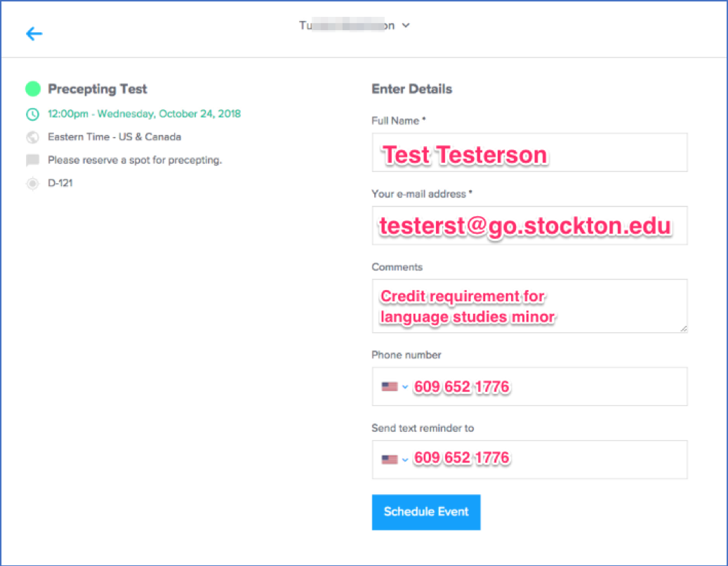728x566 pixels.
Task: Expand the user name dropdown at top
Action: tap(406, 26)
